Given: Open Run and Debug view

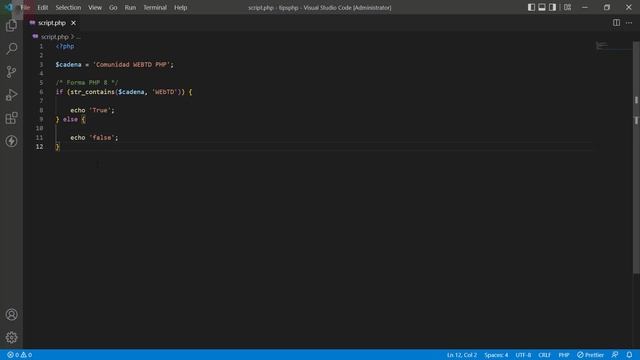Looking at the screenshot, I should 11,95.
